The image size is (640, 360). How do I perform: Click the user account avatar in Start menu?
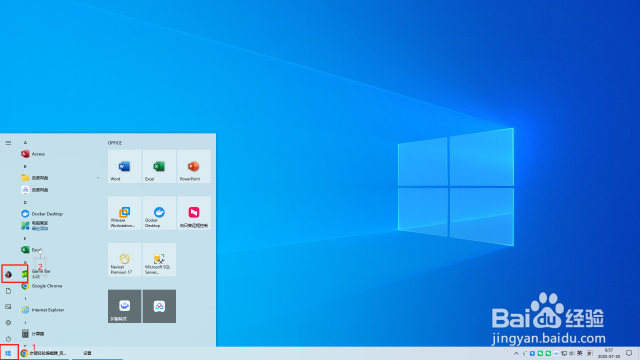(8, 274)
